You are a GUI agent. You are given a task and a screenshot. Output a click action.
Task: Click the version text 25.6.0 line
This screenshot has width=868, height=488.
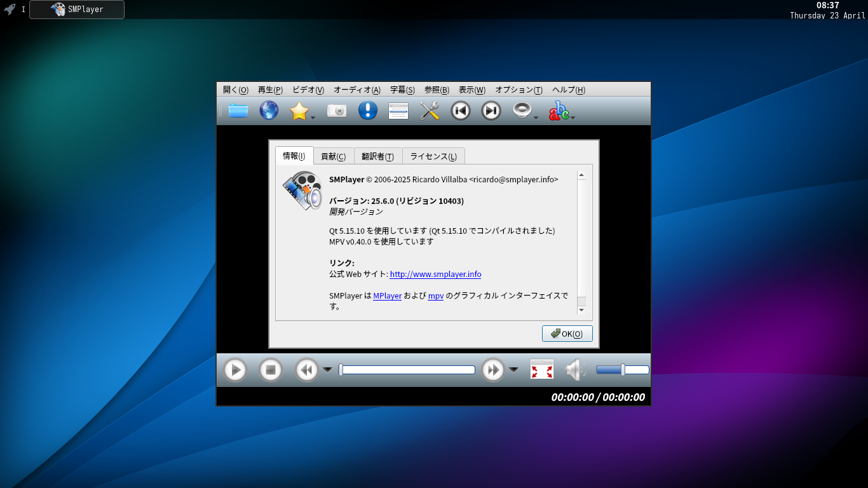point(397,201)
